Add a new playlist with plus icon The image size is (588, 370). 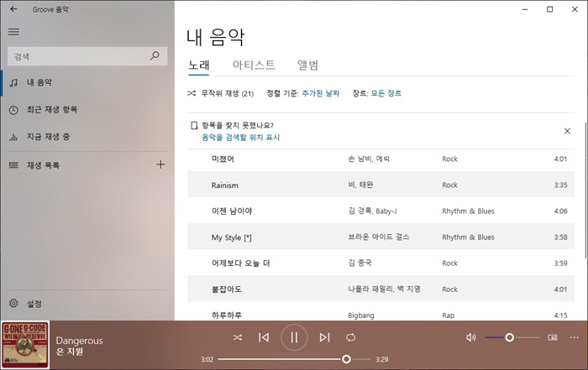160,165
